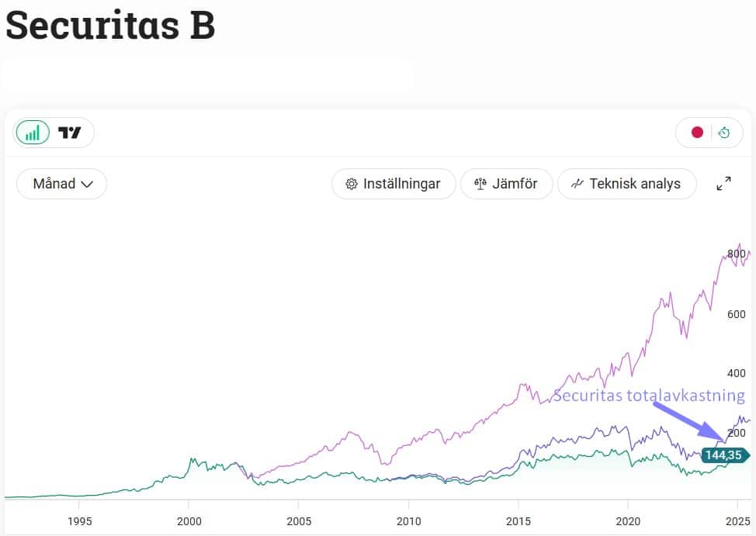The height and width of the screenshot is (536, 756).
Task: Click the red dot indicator
Action: [697, 133]
